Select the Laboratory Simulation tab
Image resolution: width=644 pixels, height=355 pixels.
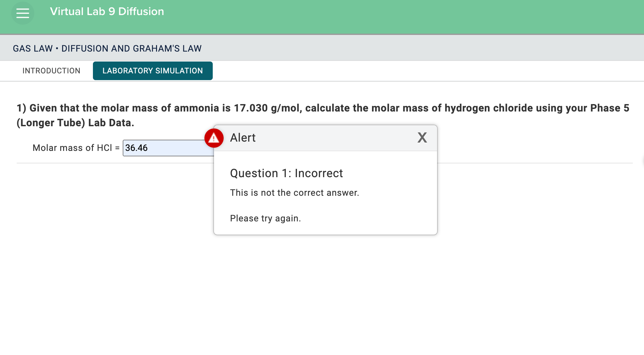153,71
